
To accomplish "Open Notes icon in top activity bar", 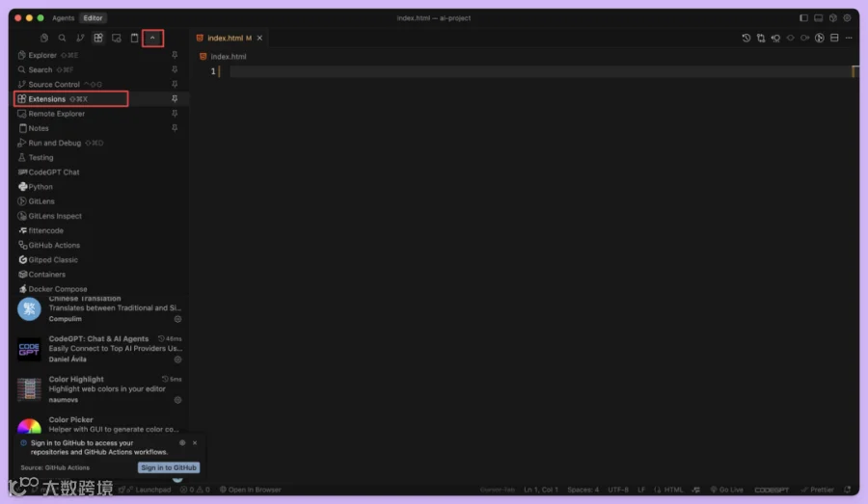I will pos(134,39).
